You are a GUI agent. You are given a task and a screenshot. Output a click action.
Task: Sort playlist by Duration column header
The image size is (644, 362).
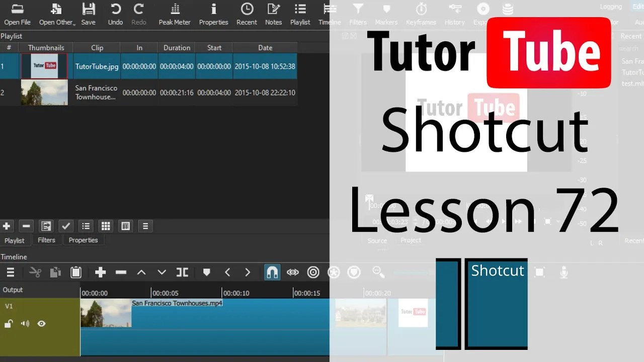tap(177, 48)
